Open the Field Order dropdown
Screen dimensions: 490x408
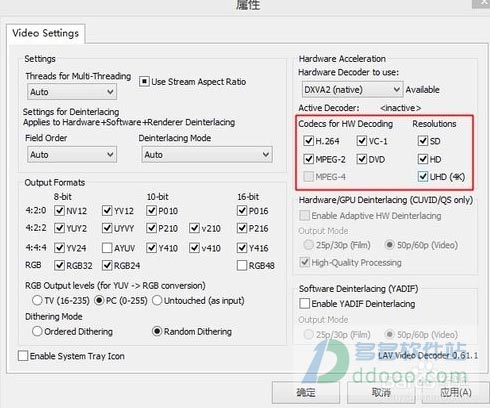[x=72, y=154]
